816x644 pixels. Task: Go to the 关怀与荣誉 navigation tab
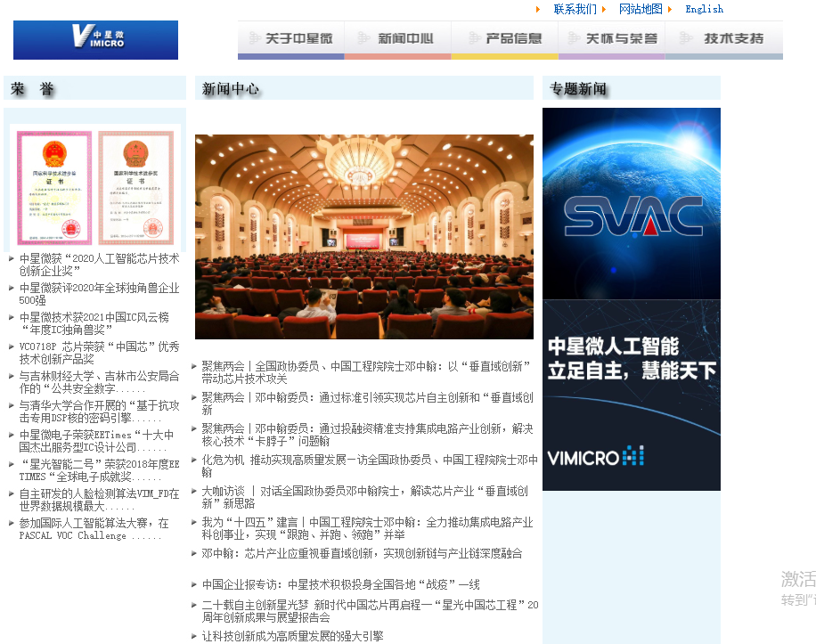(x=611, y=40)
